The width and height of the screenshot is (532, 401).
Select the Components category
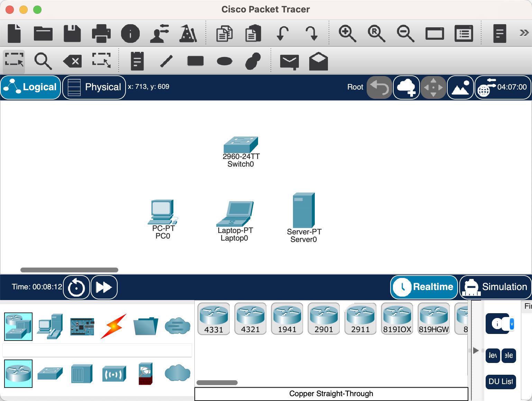coord(82,327)
